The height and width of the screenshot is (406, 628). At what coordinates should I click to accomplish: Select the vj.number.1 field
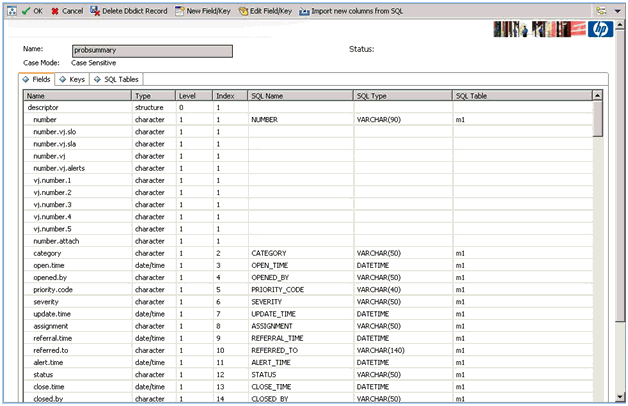point(52,180)
